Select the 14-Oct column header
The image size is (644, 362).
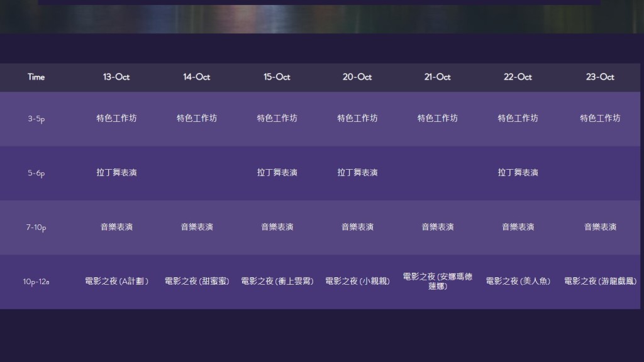pyautogui.click(x=197, y=77)
